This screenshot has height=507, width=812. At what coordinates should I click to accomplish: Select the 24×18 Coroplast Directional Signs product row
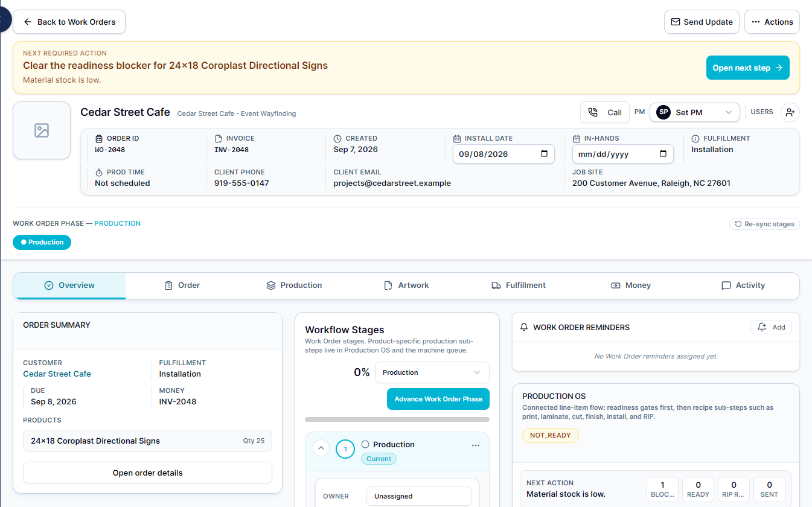click(x=147, y=441)
